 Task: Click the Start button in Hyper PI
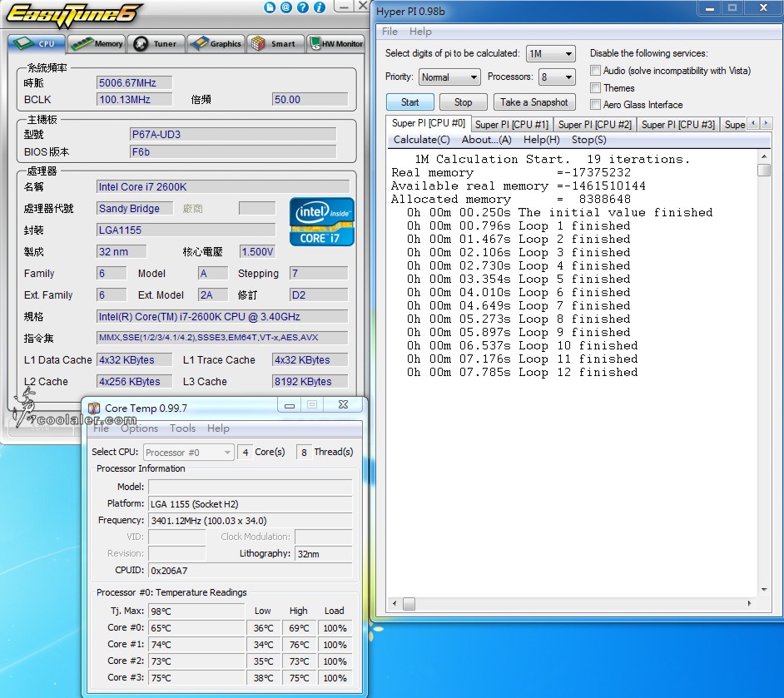point(410,102)
